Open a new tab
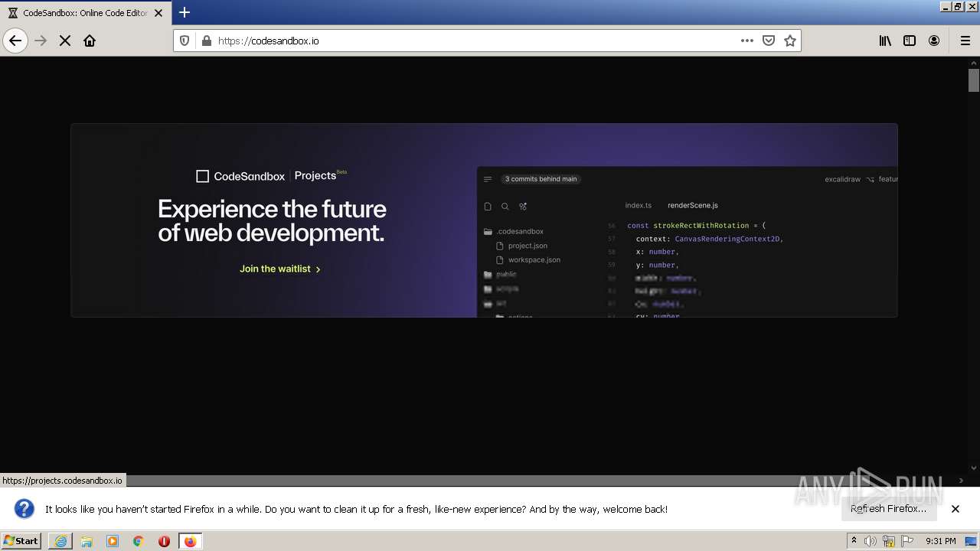Viewport: 980px width, 551px height. click(185, 12)
